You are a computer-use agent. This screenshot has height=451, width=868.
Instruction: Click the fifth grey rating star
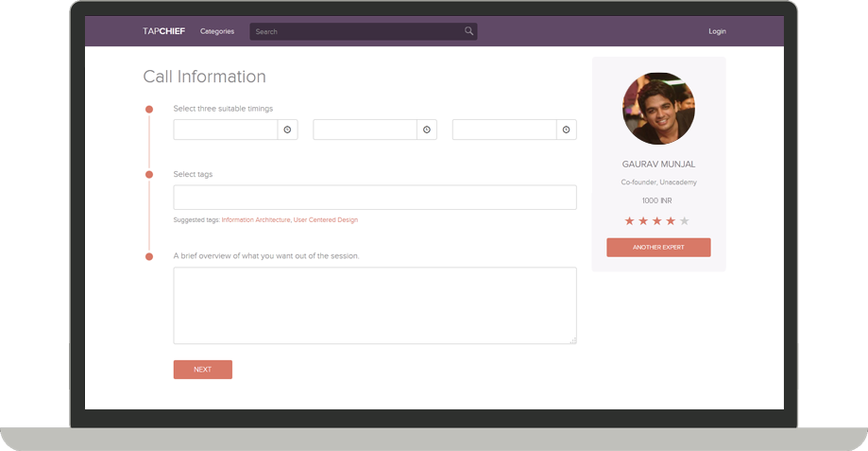tap(685, 221)
